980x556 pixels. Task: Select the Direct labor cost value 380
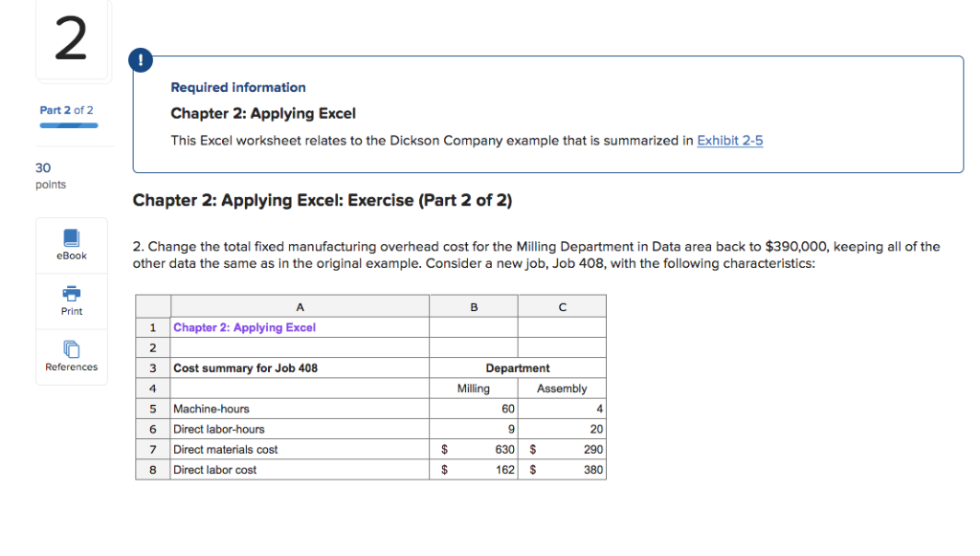[593, 469]
